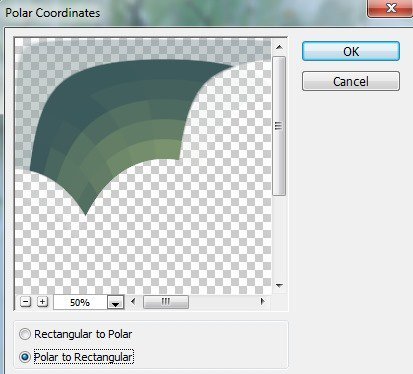Click horizontal scrollbar track right of thumb
Screen dimensions: 413x374
coord(223,302)
